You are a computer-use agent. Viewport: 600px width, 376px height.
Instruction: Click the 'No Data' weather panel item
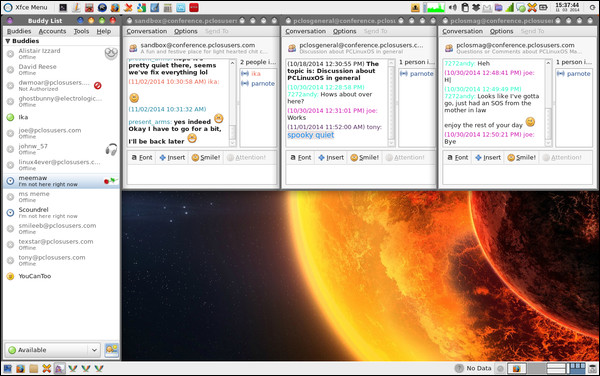click(x=473, y=368)
